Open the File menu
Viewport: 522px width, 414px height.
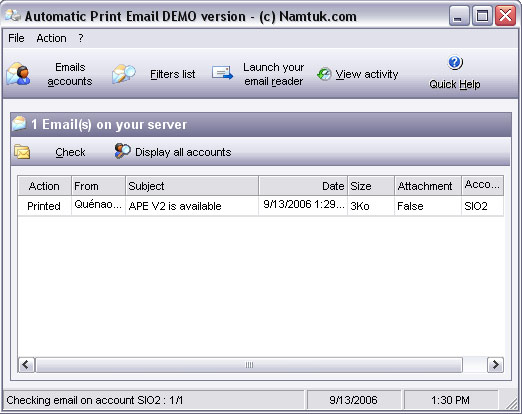(x=16, y=38)
